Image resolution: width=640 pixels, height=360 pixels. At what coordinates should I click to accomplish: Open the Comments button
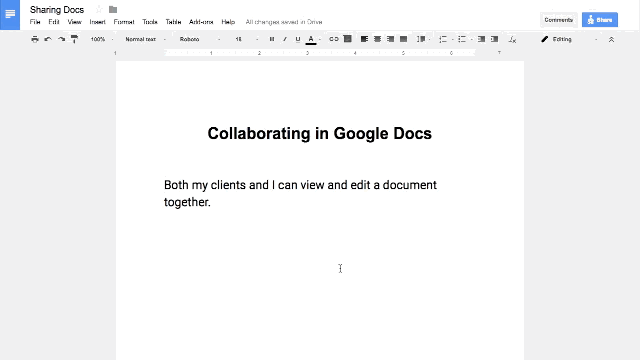point(558,20)
